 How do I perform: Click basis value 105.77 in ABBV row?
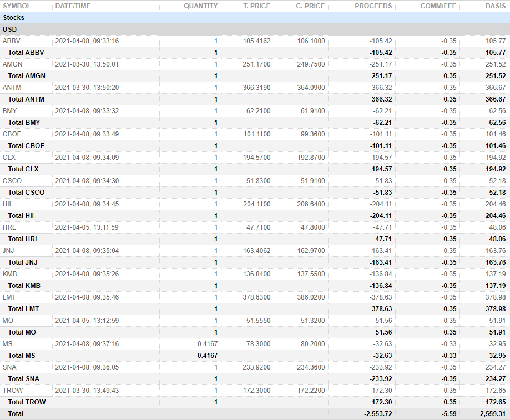(x=496, y=41)
